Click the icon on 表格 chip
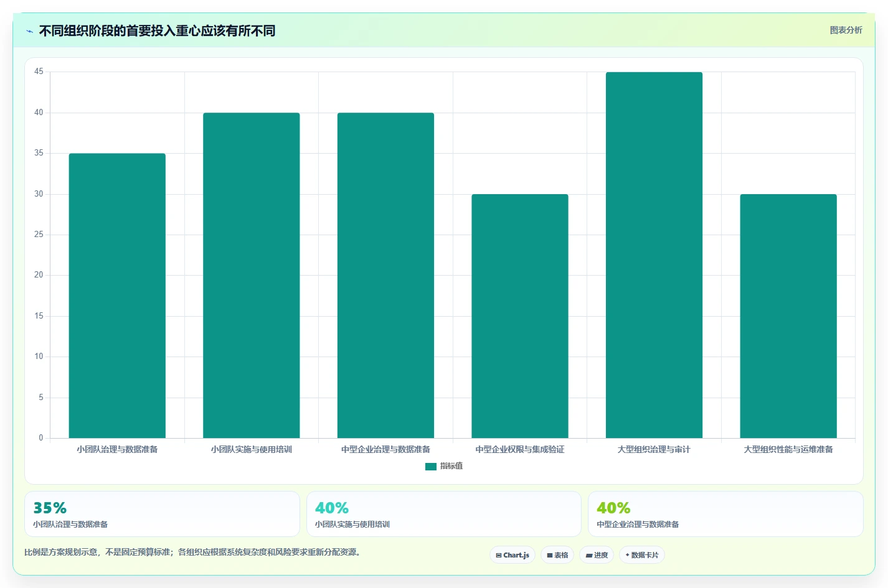 click(550, 555)
